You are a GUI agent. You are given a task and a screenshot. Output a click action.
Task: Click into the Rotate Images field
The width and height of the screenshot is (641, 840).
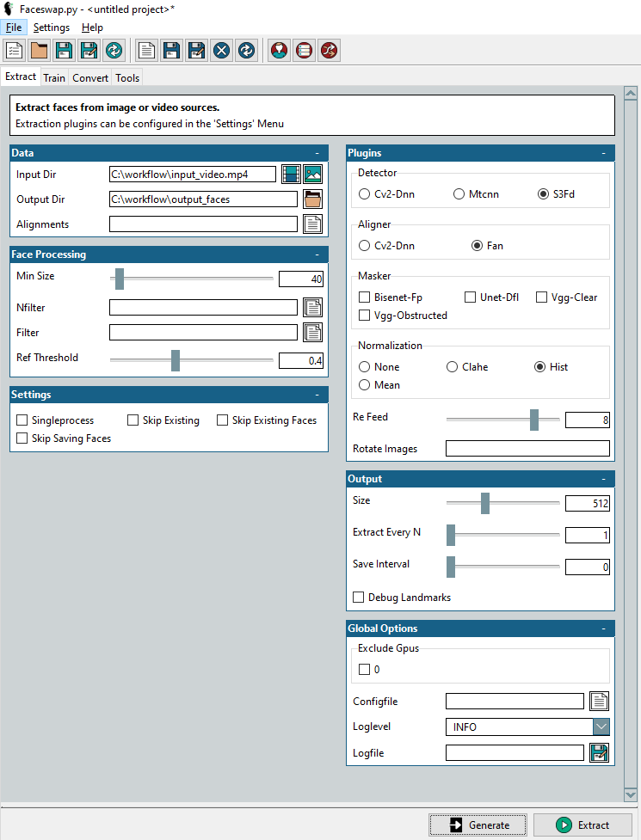pyautogui.click(x=527, y=449)
